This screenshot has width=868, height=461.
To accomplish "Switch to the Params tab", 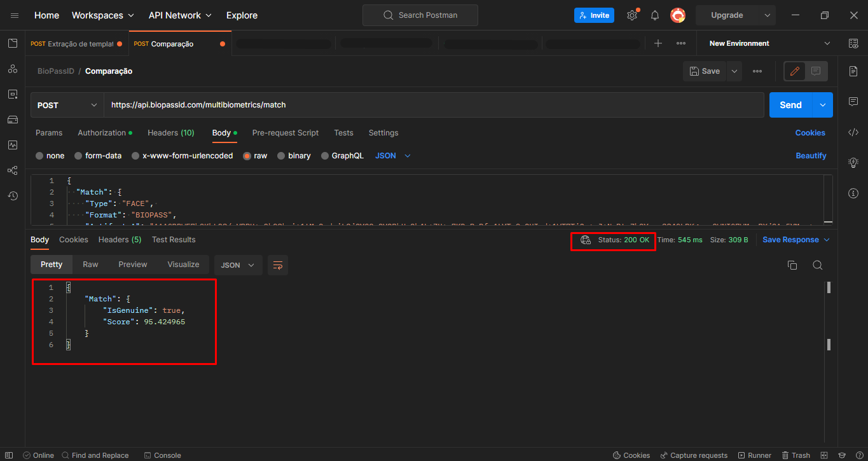I will click(49, 133).
